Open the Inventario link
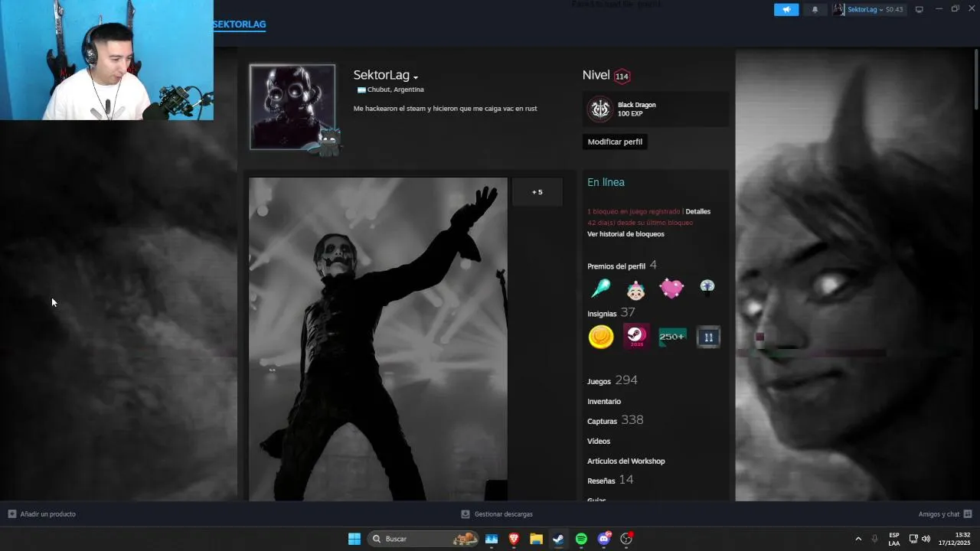The height and width of the screenshot is (551, 980). pyautogui.click(x=604, y=402)
